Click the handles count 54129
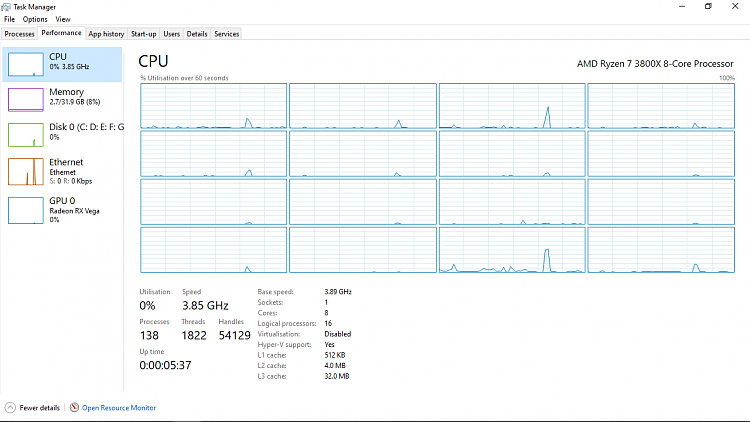This screenshot has height=422, width=750. 234,335
